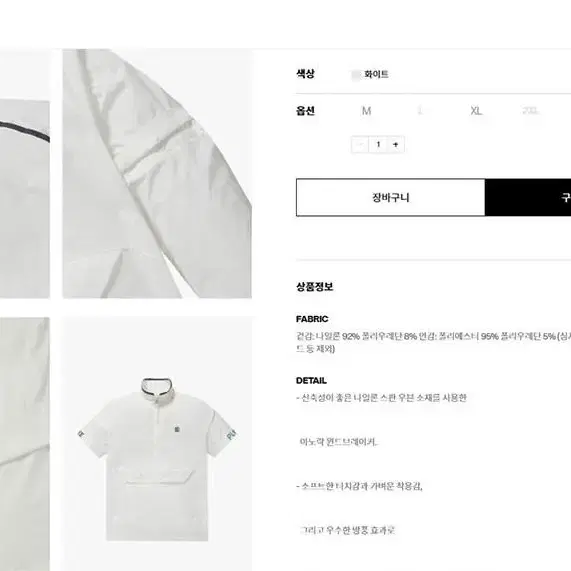
Task: Open the full anorak front product image
Action: [x=157, y=444]
